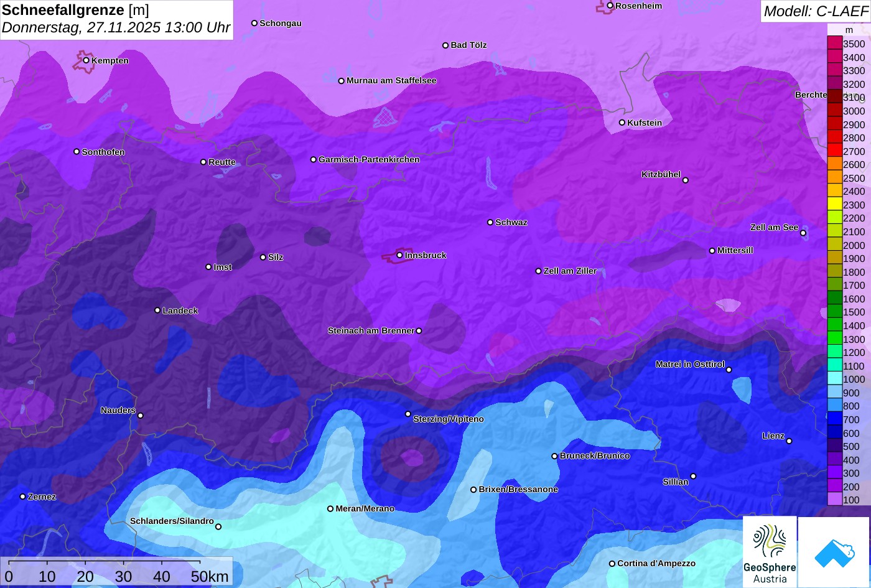
Task: Select the Murnau am Staffelsee dot
Action: [342, 81]
